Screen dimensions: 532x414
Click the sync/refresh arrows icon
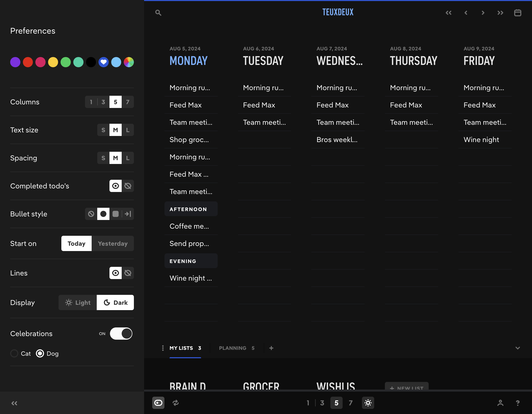click(x=176, y=403)
